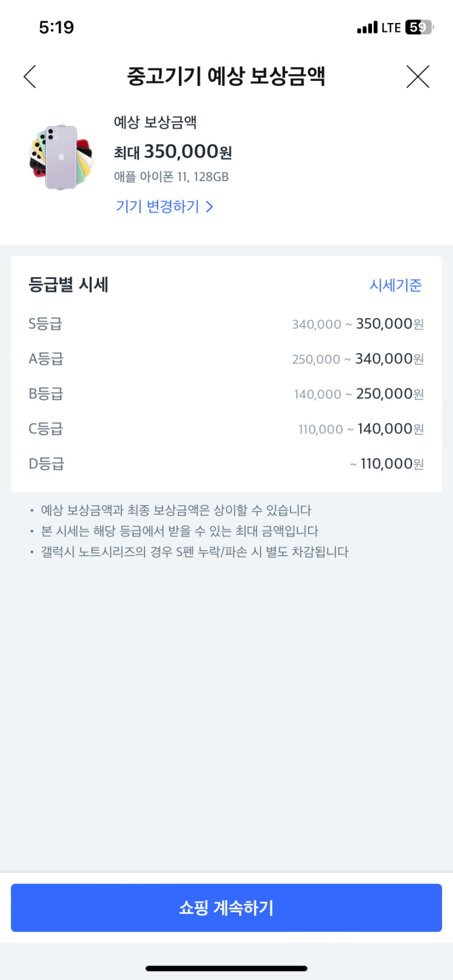Tap the 최대 350,000원 amount

coord(173,152)
